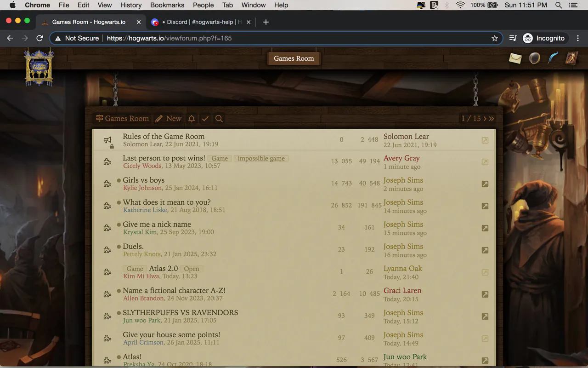Open the topic Last person to post wins!
The width and height of the screenshot is (588, 368).
pyautogui.click(x=164, y=158)
